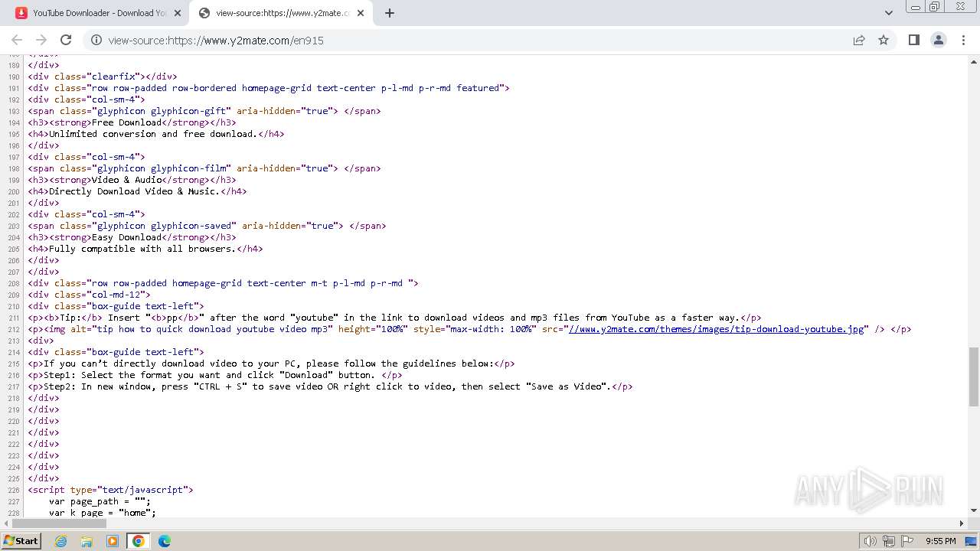This screenshot has height=551, width=980.
Task: Click 'Easy Download' heading line
Action: (x=132, y=237)
